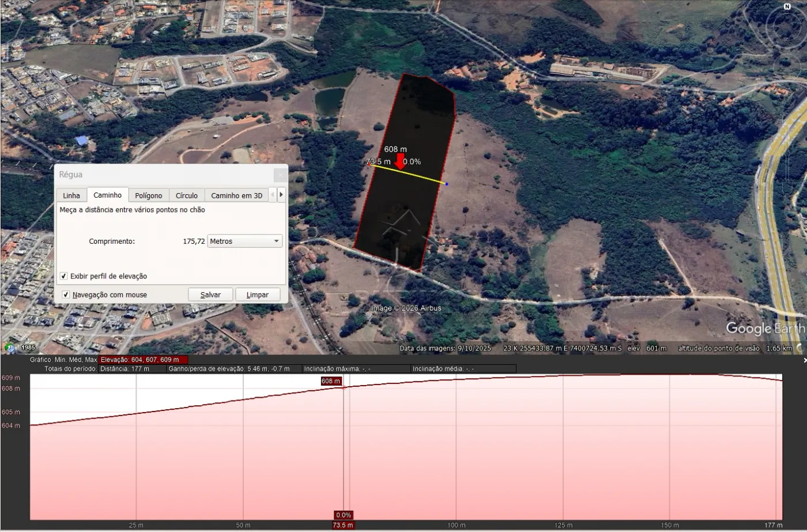Click the 608 m label above red arrow
This screenshot has width=807, height=532.
(395, 149)
